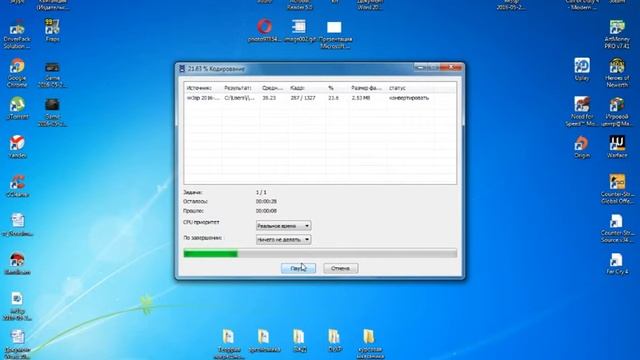Viewport: 640px width, 360px height.
Task: Launch ArtMoney PRO desktop shortcut
Action: coord(617,34)
